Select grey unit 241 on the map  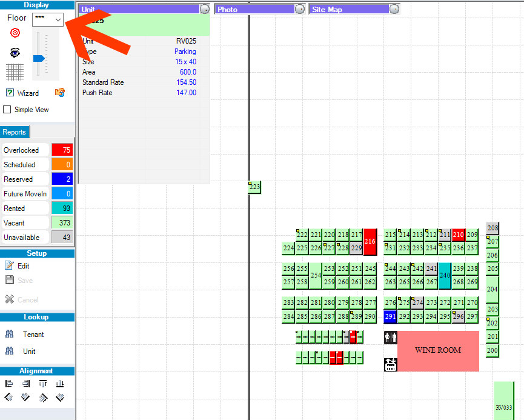431,268
